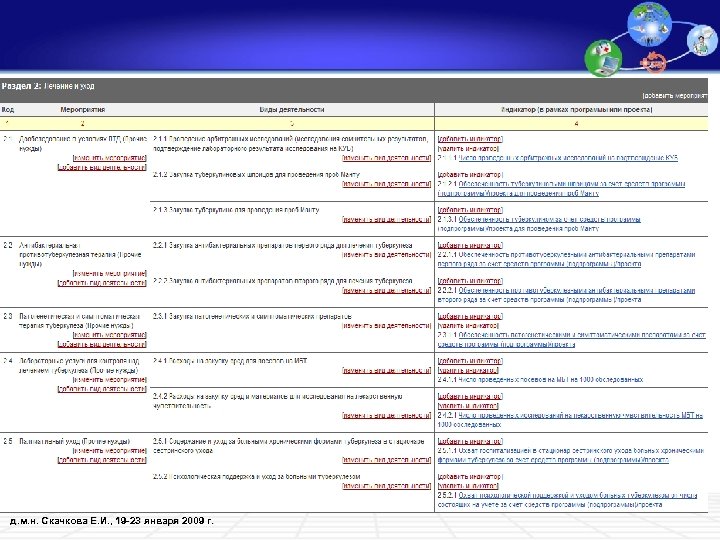The width and height of the screenshot is (720, 540).
Task: Click 'добавить вид деятельности' under activity 2.3
Action: [x=102, y=344]
